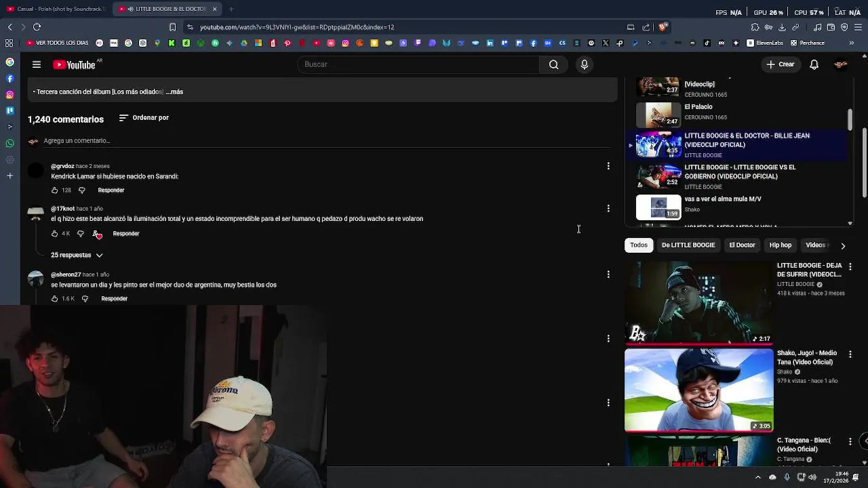
Task: Open @sheron27 channel link
Action: 66,274
